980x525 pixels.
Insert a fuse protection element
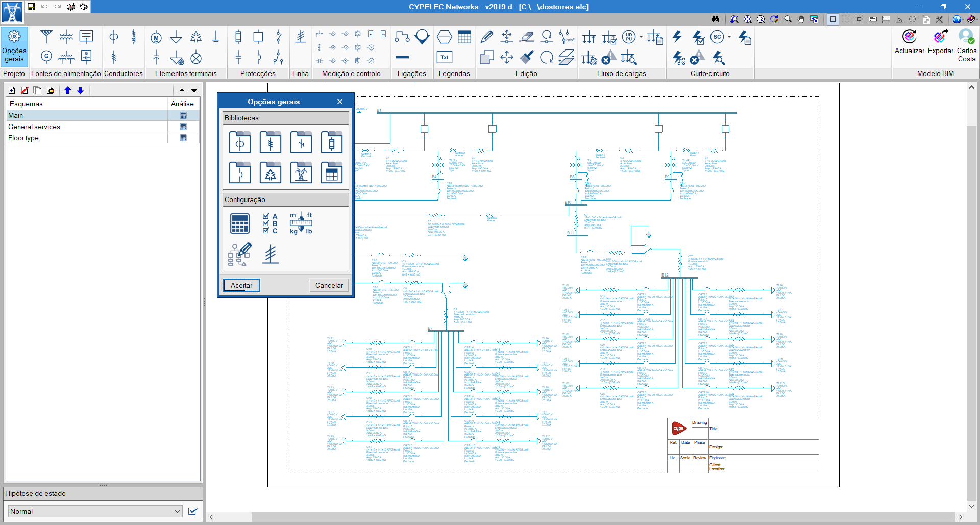[x=238, y=37]
